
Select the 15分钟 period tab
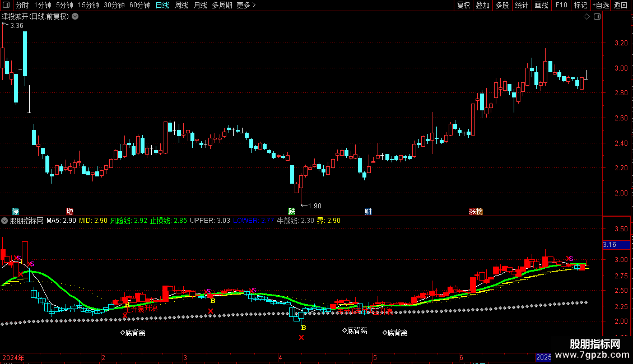tap(89, 5)
